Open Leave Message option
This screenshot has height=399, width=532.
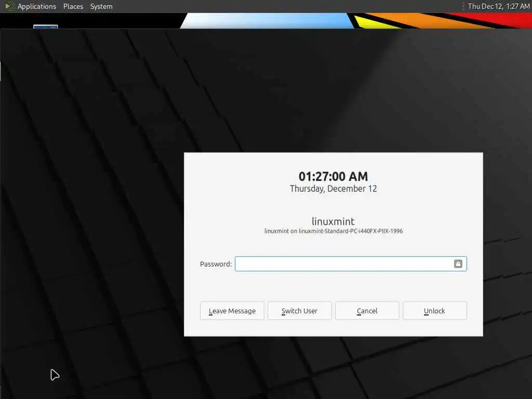232,311
